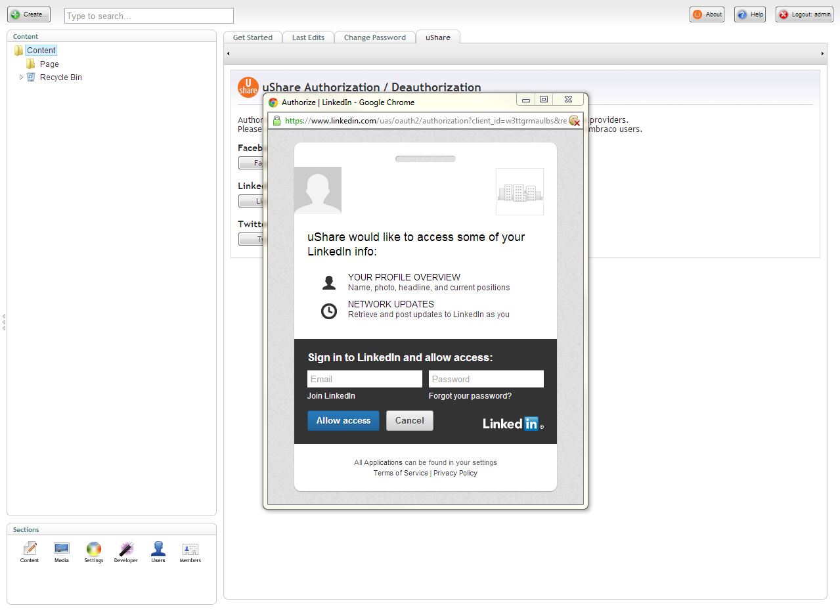
Task: Click the blocked cookie icon in address bar
Action: click(x=575, y=121)
